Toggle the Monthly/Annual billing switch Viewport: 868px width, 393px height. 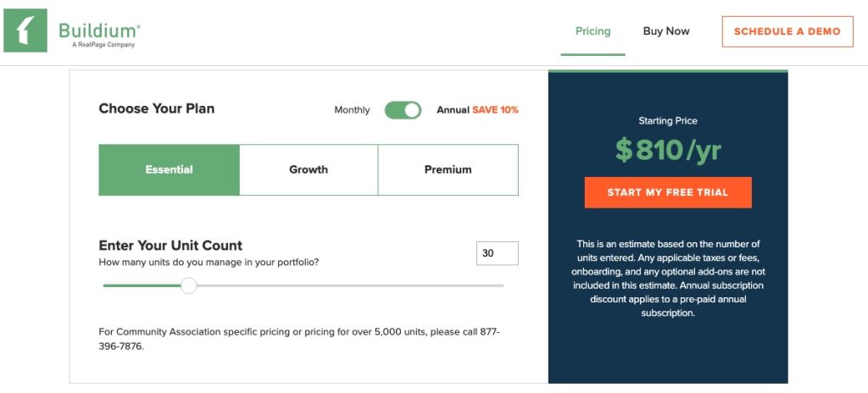pyautogui.click(x=403, y=110)
